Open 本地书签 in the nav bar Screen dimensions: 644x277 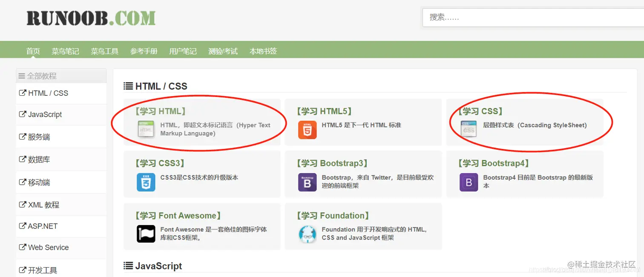263,51
